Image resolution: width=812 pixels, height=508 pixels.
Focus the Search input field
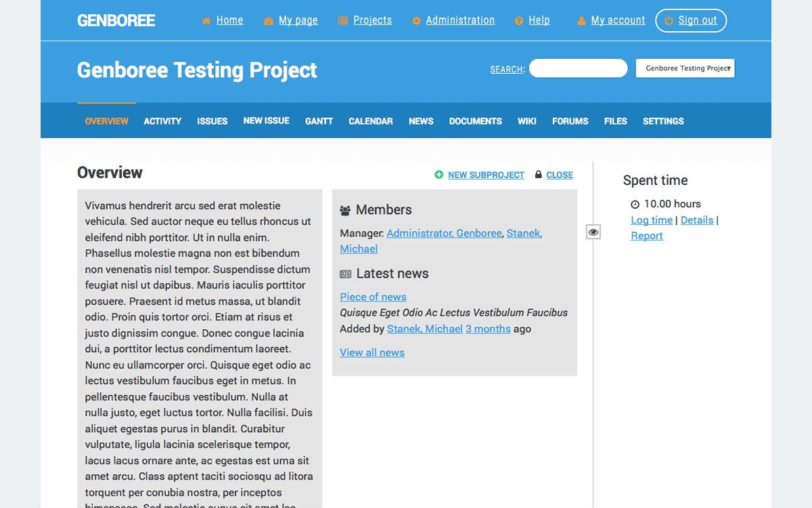pyautogui.click(x=578, y=68)
